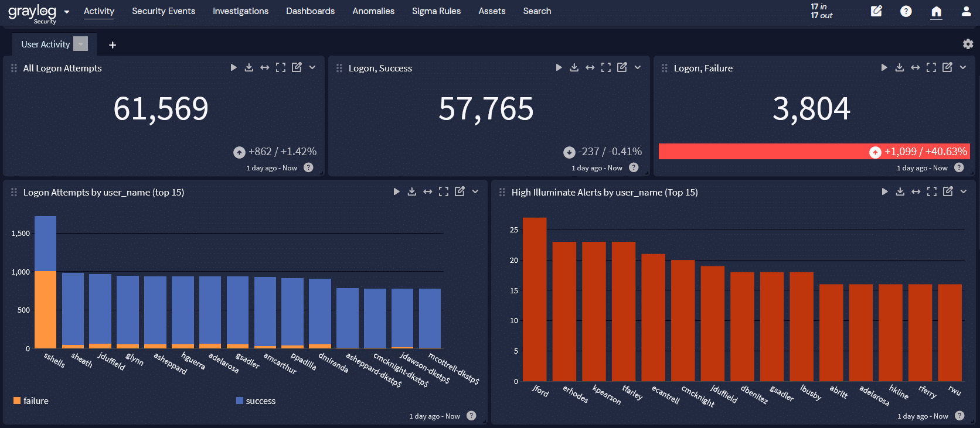This screenshot has width=980, height=428.
Task: Switch to Security Events menu
Action: tap(164, 11)
